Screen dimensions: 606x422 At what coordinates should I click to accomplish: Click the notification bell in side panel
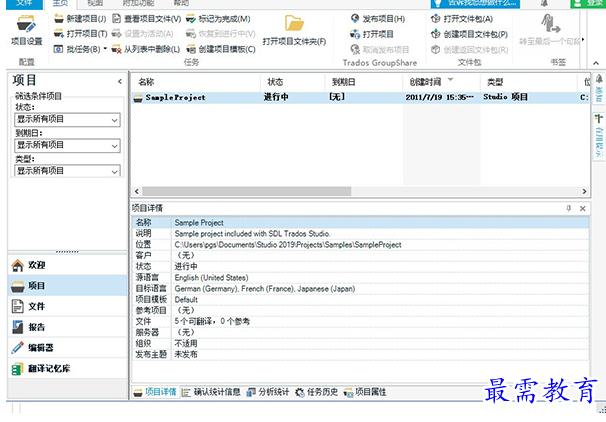pyautogui.click(x=599, y=79)
